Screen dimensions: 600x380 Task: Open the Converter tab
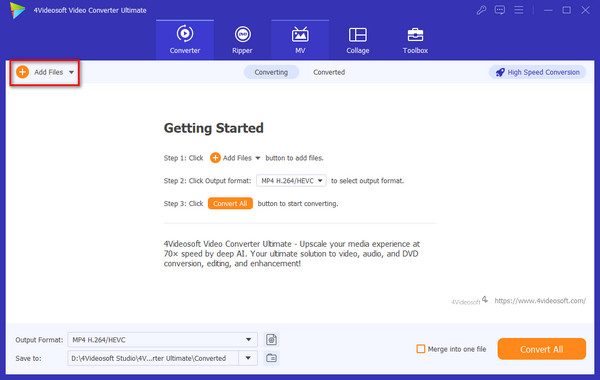pyautogui.click(x=185, y=40)
